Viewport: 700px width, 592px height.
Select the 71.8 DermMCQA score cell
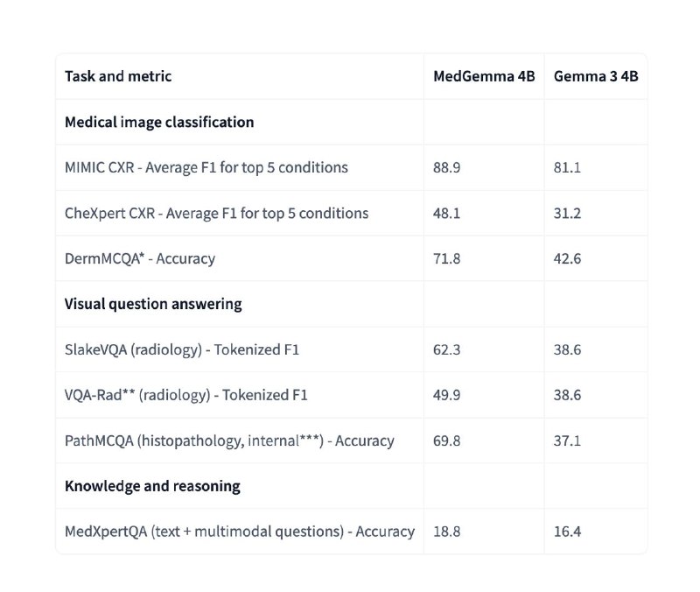pyautogui.click(x=446, y=258)
